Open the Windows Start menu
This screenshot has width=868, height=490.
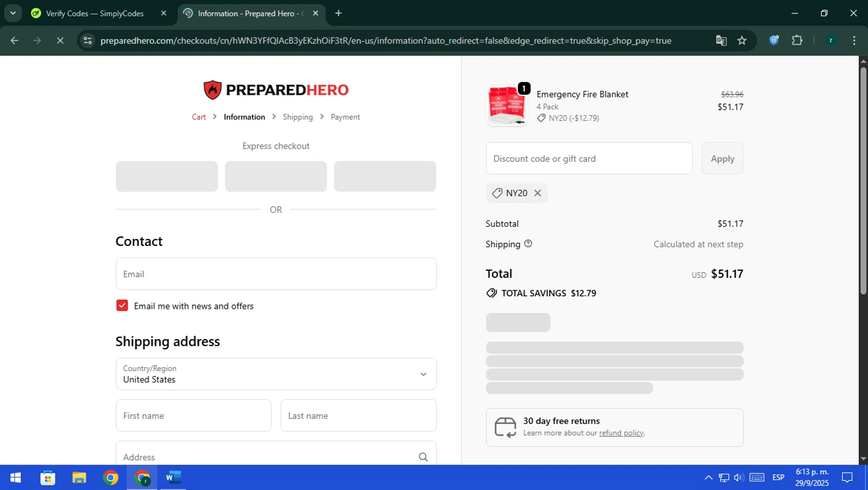click(x=16, y=478)
